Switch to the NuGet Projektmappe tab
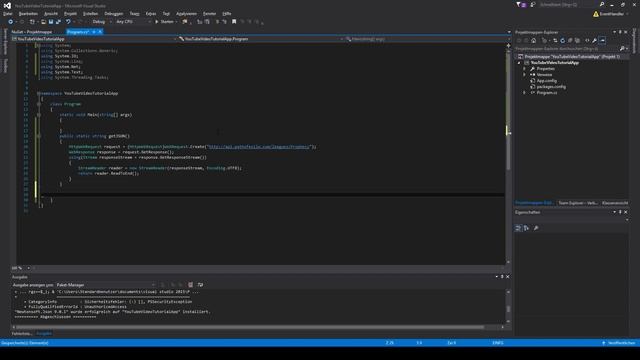The width and height of the screenshot is (640, 360). (31, 32)
